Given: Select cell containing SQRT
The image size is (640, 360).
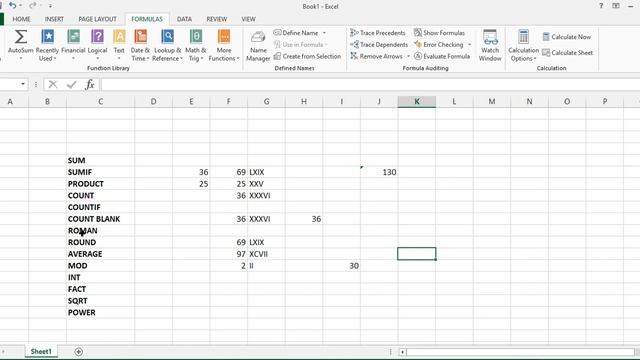Looking at the screenshot, I should pos(100,301).
